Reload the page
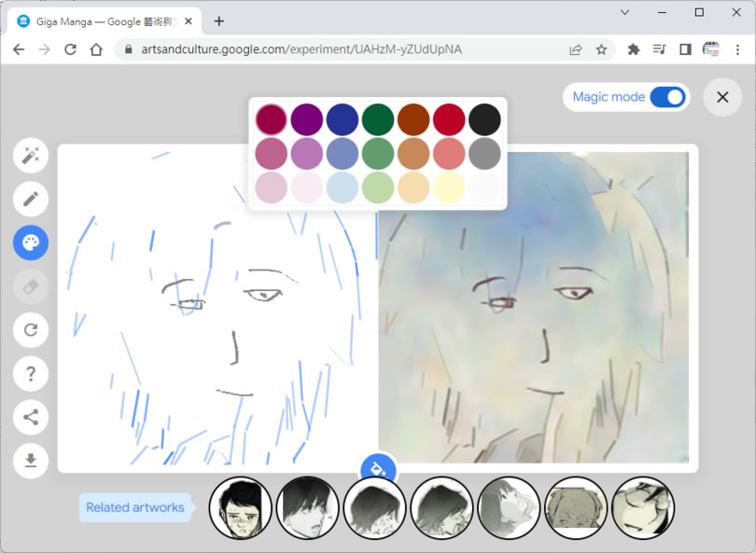The image size is (756, 553). (70, 49)
